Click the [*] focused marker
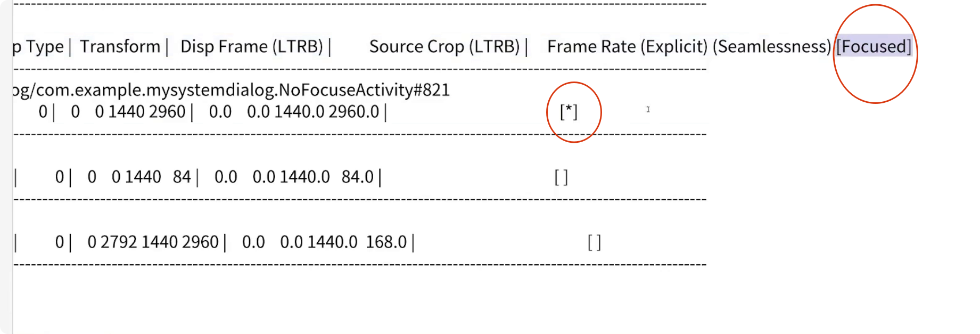 point(569,112)
